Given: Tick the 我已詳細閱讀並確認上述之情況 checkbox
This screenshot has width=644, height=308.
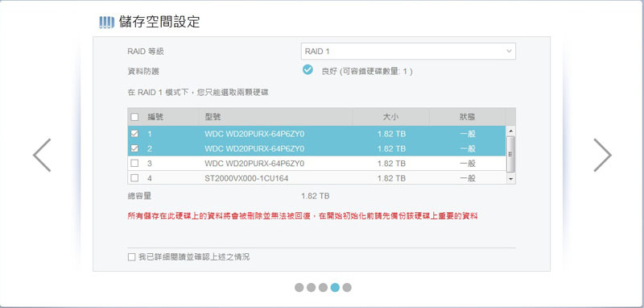Looking at the screenshot, I should click(131, 257).
